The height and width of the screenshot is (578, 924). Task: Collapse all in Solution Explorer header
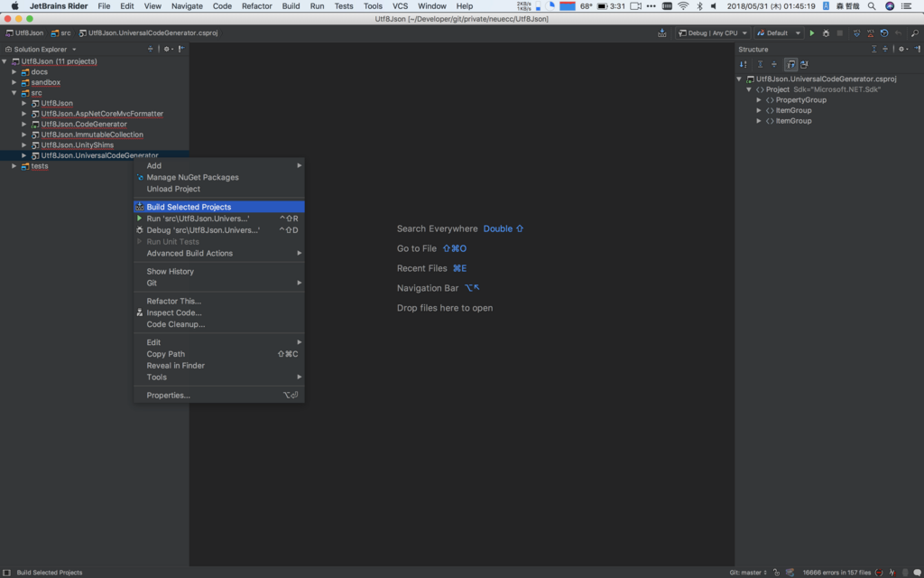point(151,49)
